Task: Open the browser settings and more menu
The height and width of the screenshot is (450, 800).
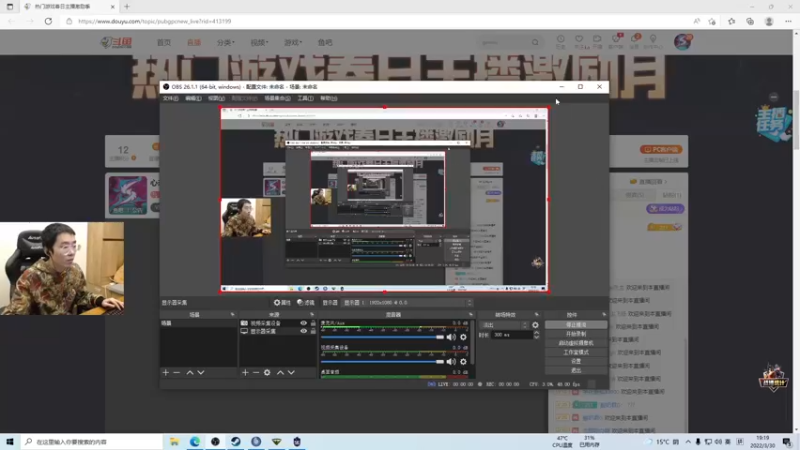Action: (x=788, y=21)
